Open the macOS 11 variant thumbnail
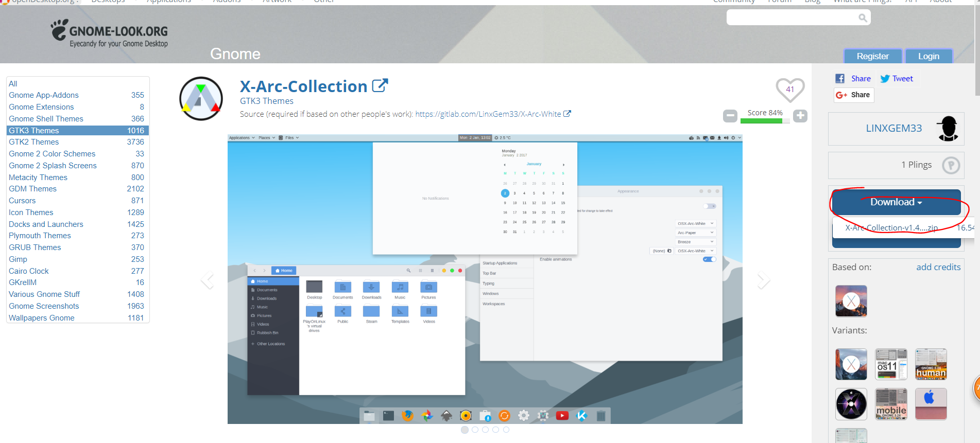The width and height of the screenshot is (980, 443). pos(891,364)
